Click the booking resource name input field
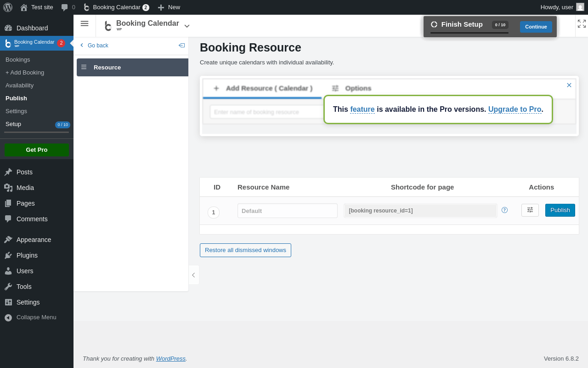 point(267,112)
